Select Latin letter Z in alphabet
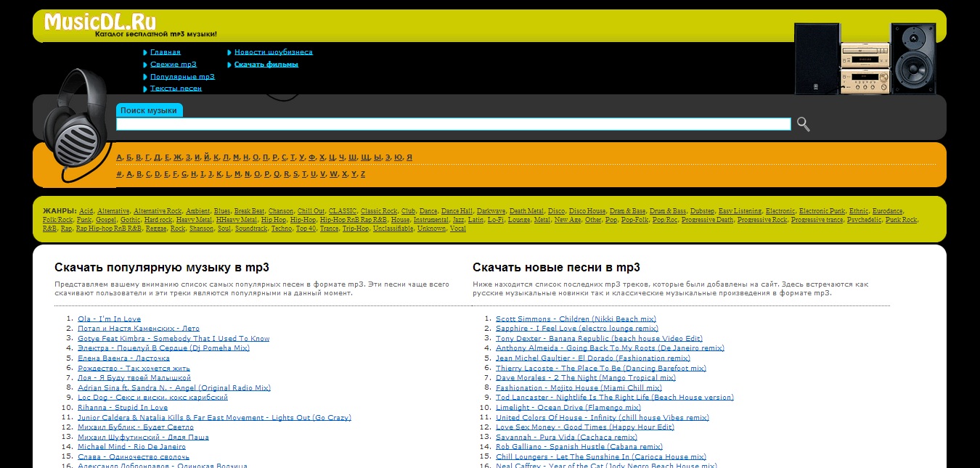This screenshot has width=980, height=468. [363, 174]
